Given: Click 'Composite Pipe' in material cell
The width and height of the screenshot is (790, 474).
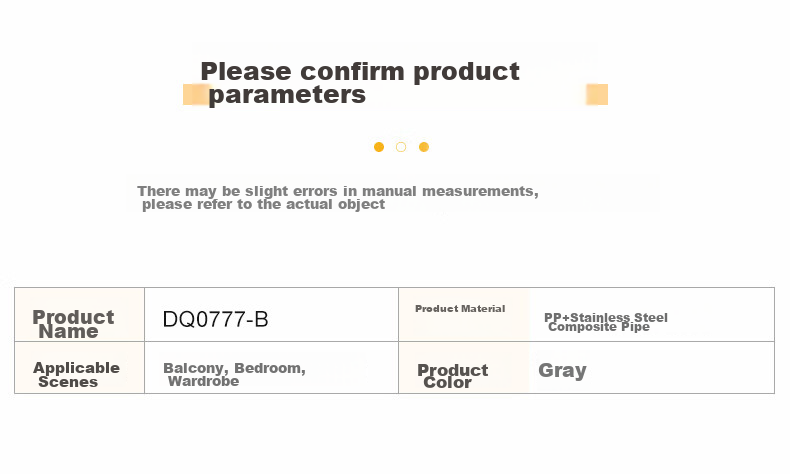Looking at the screenshot, I should pyautogui.click(x=599, y=327).
